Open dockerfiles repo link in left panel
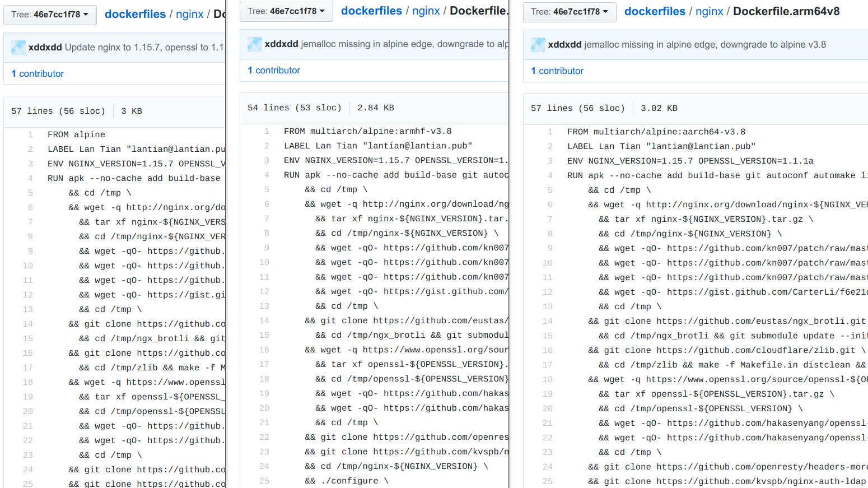The image size is (868, 488). 135,14
